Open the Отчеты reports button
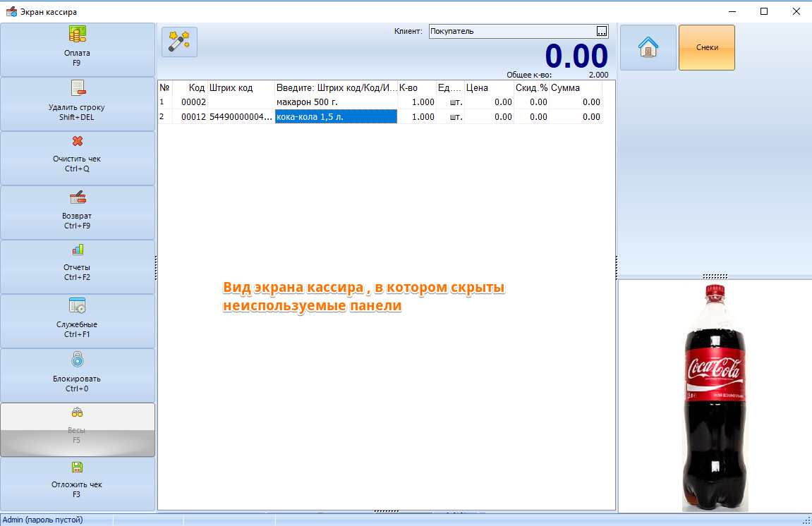 pos(77,267)
